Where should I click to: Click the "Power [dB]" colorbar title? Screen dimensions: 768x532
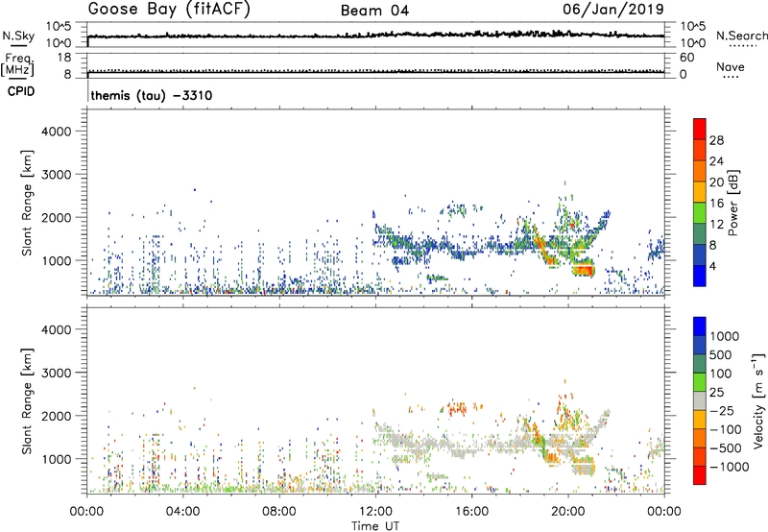pyautogui.click(x=733, y=203)
